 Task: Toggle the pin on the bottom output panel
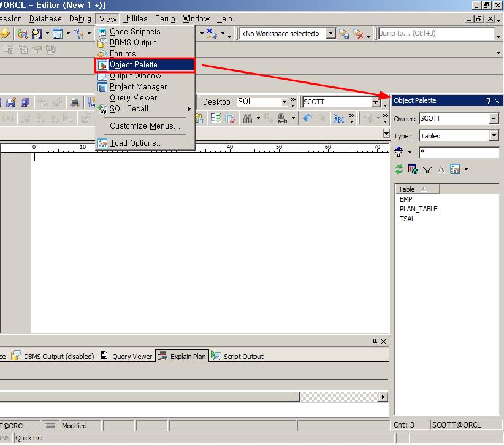pyautogui.click(x=375, y=341)
